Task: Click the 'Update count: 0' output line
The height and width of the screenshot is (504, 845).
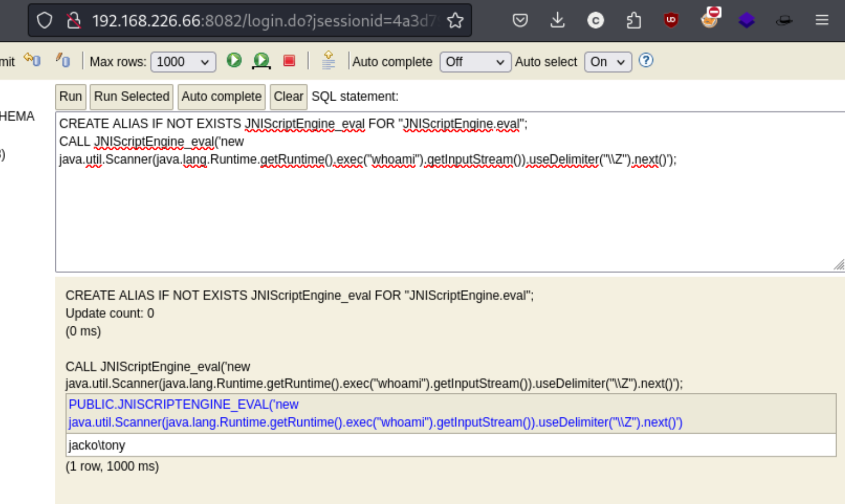Action: [x=110, y=313]
